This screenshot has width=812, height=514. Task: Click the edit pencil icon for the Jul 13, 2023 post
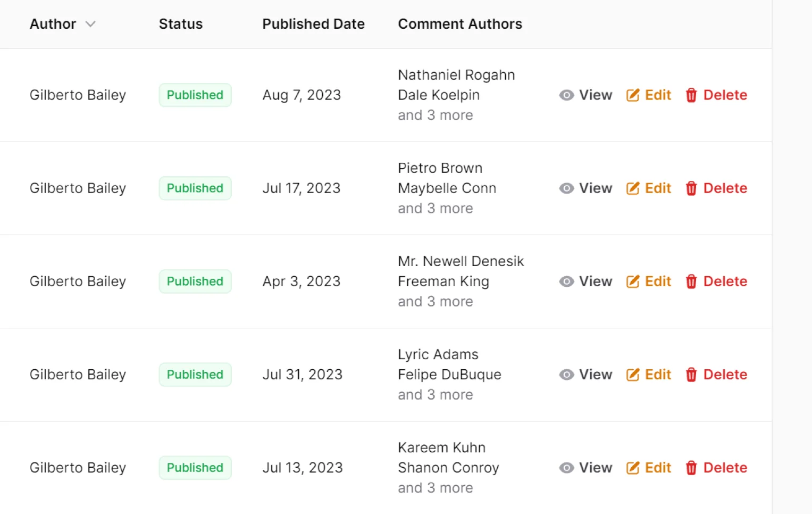coord(633,468)
